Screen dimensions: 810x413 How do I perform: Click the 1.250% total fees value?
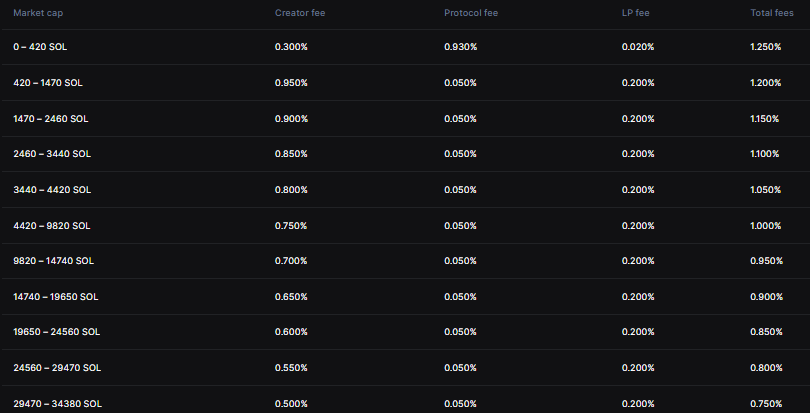pyautogui.click(x=765, y=47)
